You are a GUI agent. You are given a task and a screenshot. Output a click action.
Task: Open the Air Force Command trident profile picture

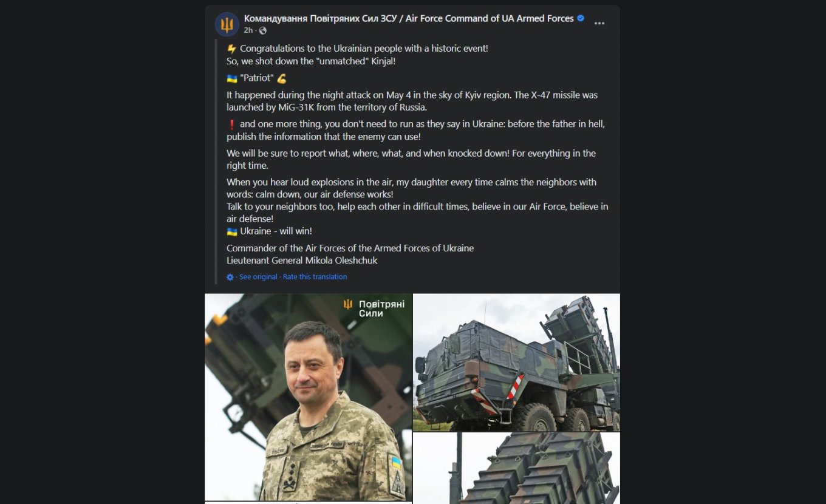[227, 24]
